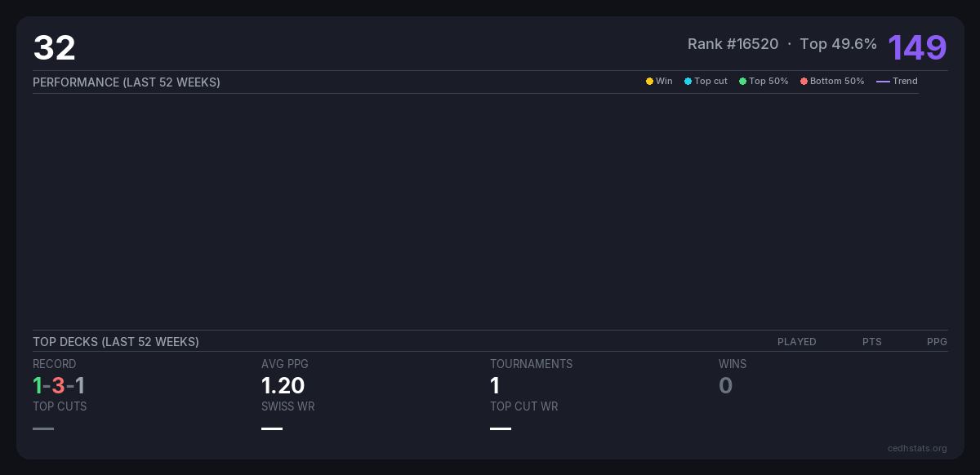Click the 1.20 average PPG value
The image size is (980, 475).
tap(283, 385)
